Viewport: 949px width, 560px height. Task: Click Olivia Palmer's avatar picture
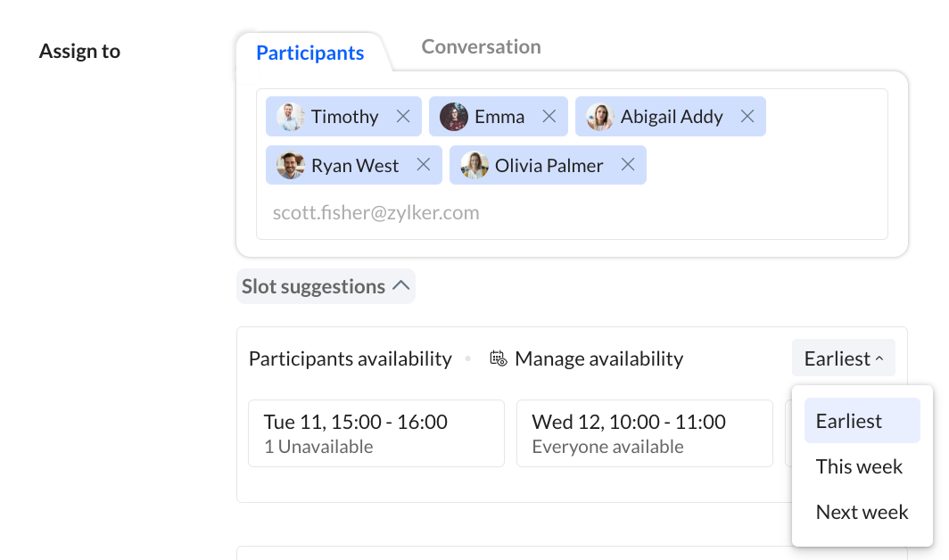pos(474,165)
